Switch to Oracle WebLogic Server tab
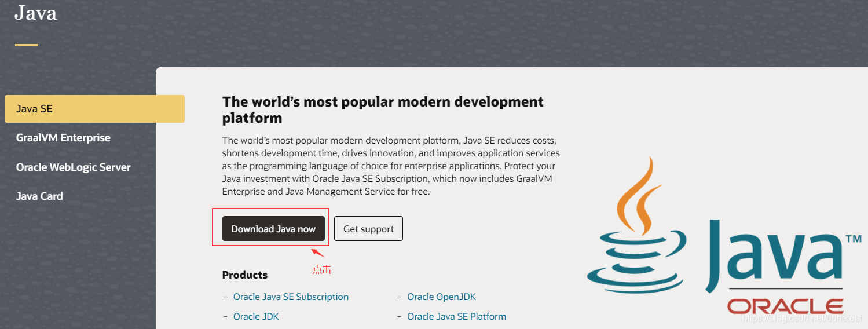The height and width of the screenshot is (329, 868). point(74,167)
